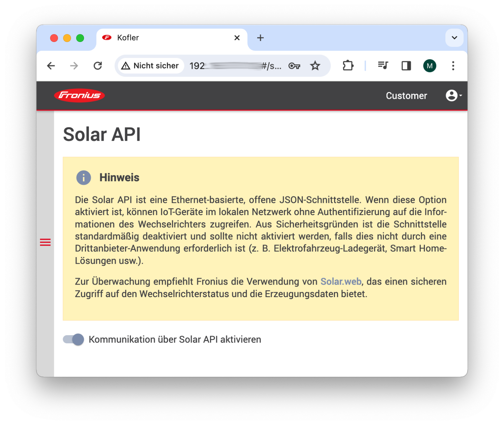Image resolution: width=504 pixels, height=425 pixels.
Task: Select Customer in the header
Action: 407,95
